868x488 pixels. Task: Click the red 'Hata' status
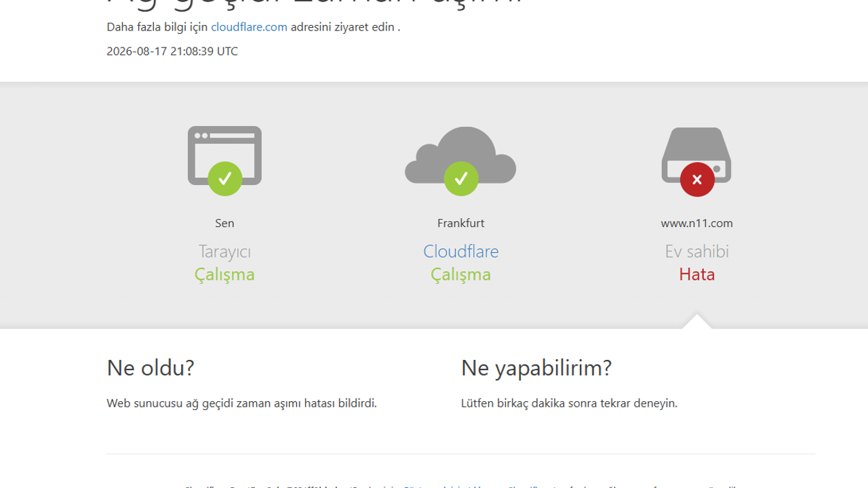click(x=696, y=274)
